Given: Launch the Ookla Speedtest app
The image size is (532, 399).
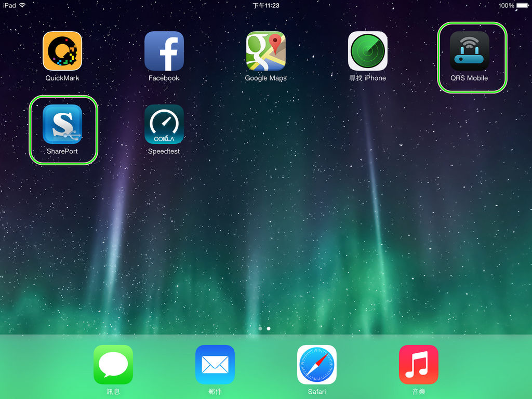Looking at the screenshot, I should (164, 124).
